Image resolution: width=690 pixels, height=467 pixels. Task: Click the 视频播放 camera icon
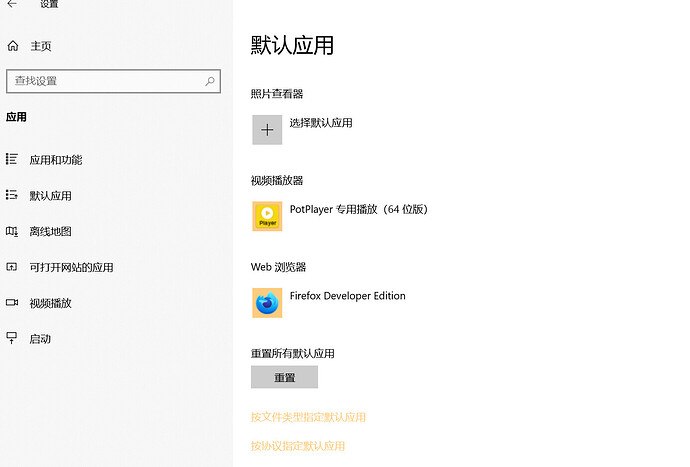(x=12, y=303)
